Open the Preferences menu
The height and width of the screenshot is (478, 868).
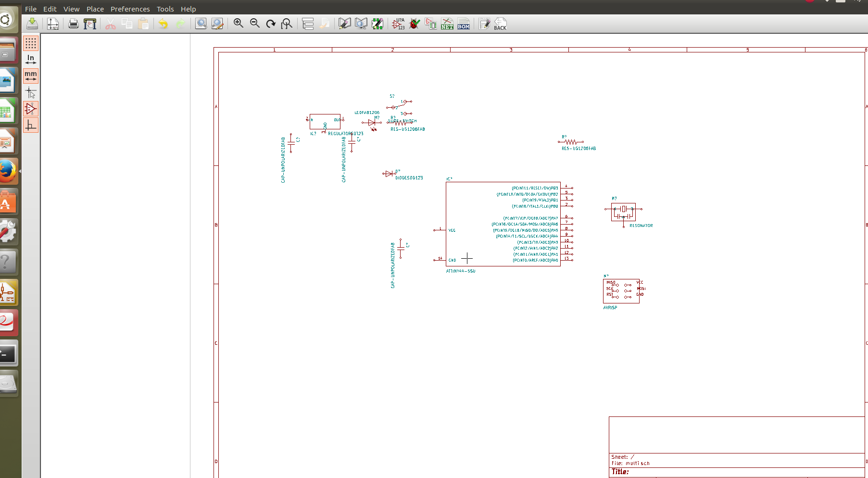[130, 9]
